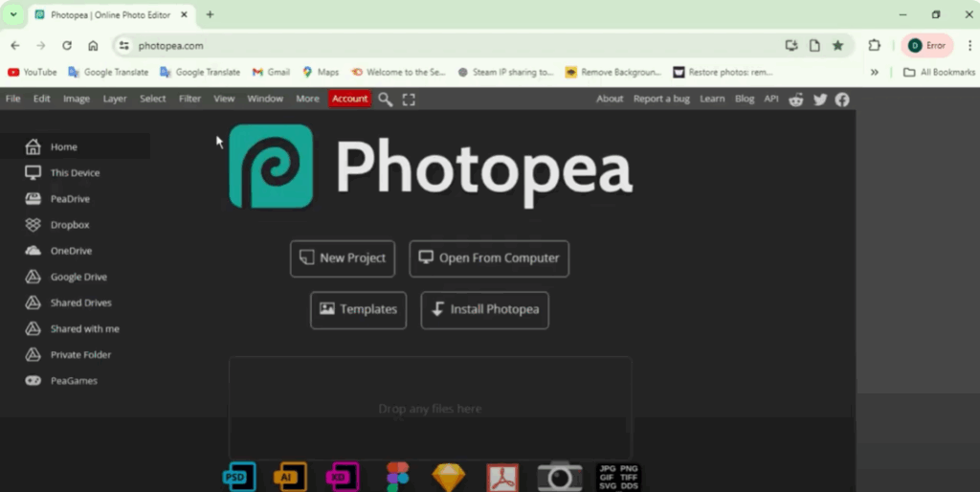
Task: Open the YouTube bookmark
Action: [x=32, y=73]
